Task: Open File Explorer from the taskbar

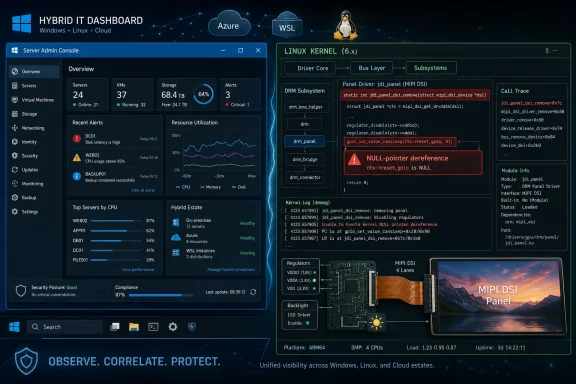Action: 134,327
